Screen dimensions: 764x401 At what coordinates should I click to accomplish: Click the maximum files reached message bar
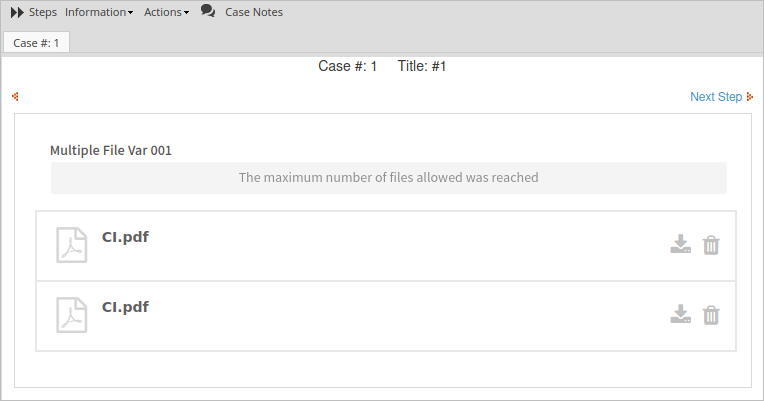pos(388,178)
